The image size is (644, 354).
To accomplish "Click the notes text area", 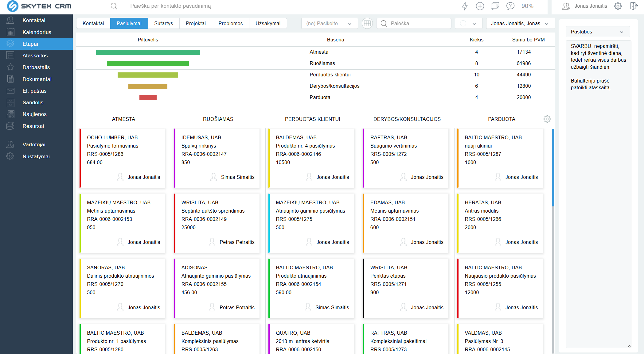I will point(598,194).
